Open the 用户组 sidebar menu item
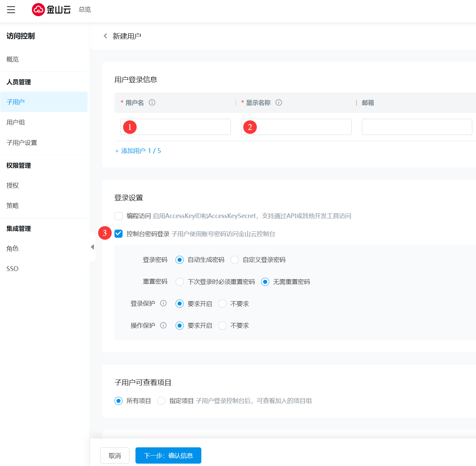Screen dimensions: 476x466 tap(16, 122)
